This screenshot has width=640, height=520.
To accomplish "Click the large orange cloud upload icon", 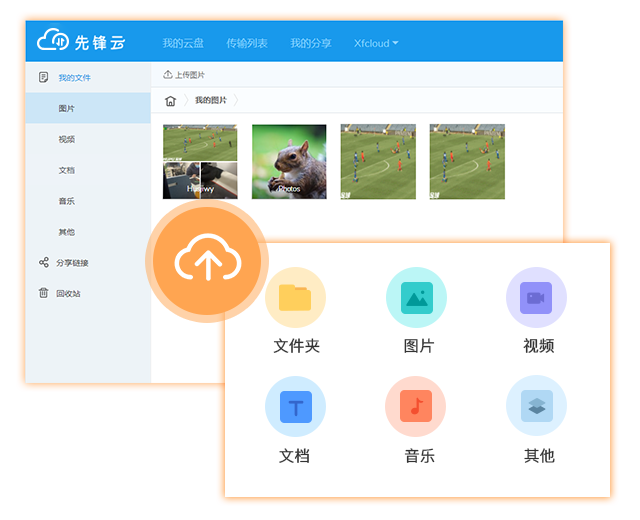I will [207, 262].
